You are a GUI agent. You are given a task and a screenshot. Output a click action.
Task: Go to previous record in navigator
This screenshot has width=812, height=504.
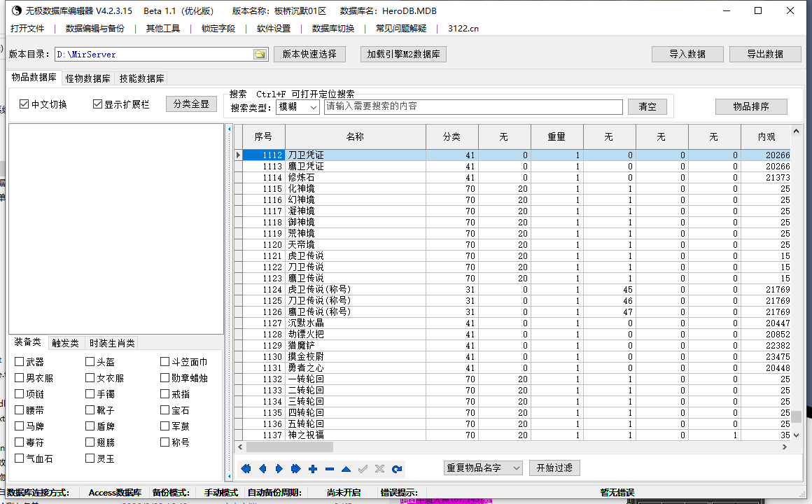point(262,469)
